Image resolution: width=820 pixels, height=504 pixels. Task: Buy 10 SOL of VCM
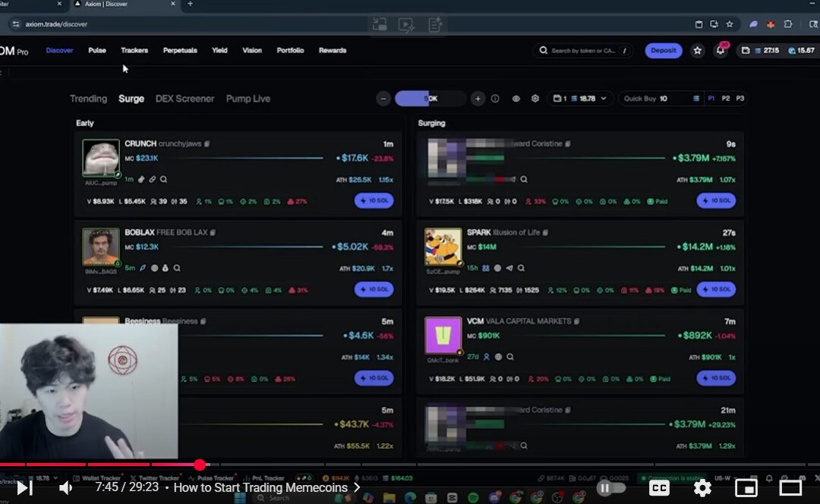(716, 378)
